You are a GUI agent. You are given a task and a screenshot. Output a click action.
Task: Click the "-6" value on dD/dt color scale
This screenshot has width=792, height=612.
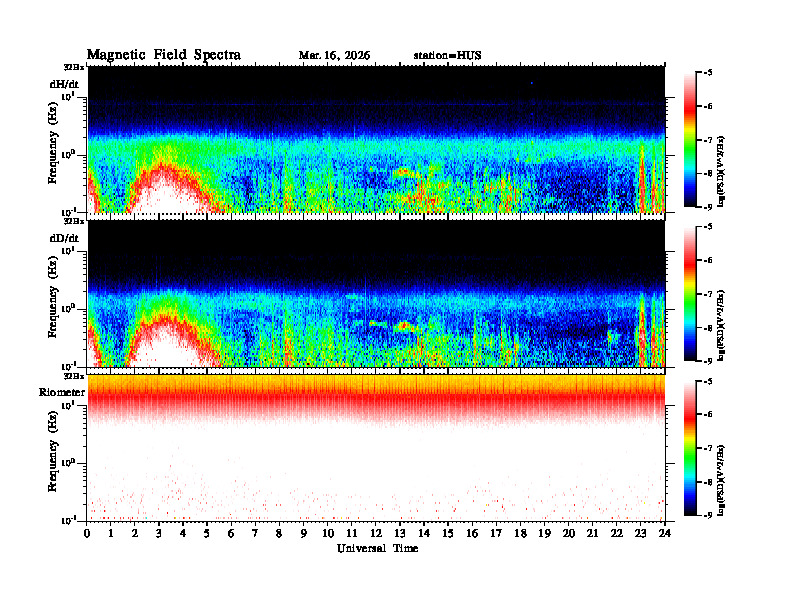pyautogui.click(x=708, y=261)
